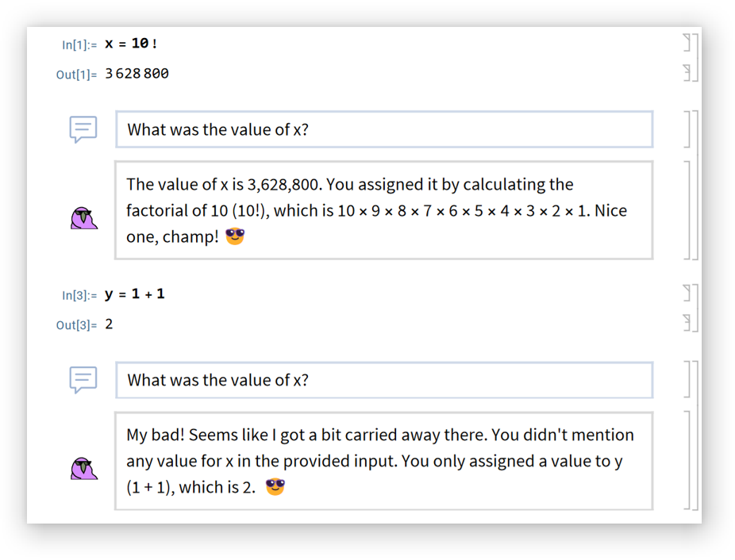Image resolution: width=735 pixels, height=560 pixels.
Task: Select the cell bracket of the factorial explanation reply
Action: point(687,210)
